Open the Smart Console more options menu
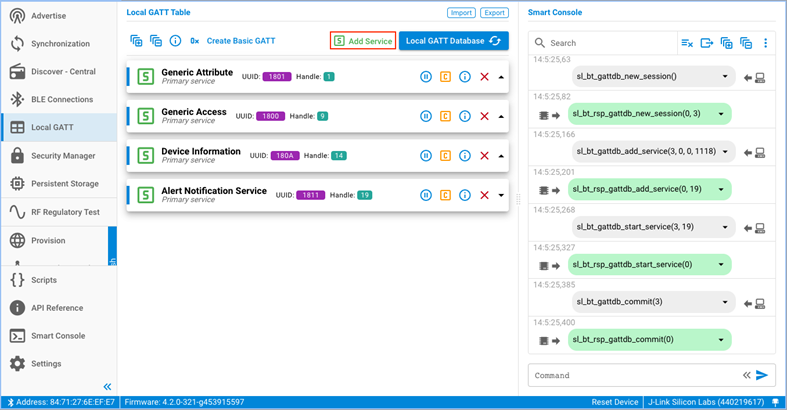The image size is (787, 410). (766, 43)
